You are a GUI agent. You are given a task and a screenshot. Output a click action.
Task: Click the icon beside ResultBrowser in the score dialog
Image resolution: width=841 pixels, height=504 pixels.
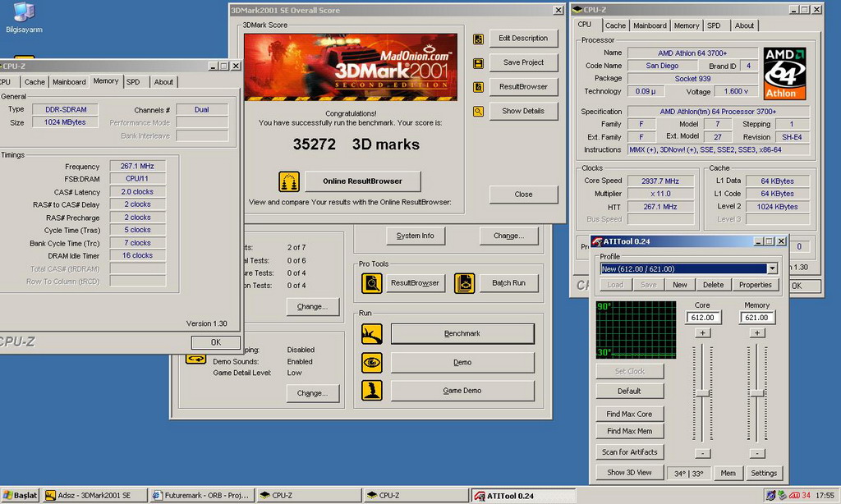coord(479,87)
